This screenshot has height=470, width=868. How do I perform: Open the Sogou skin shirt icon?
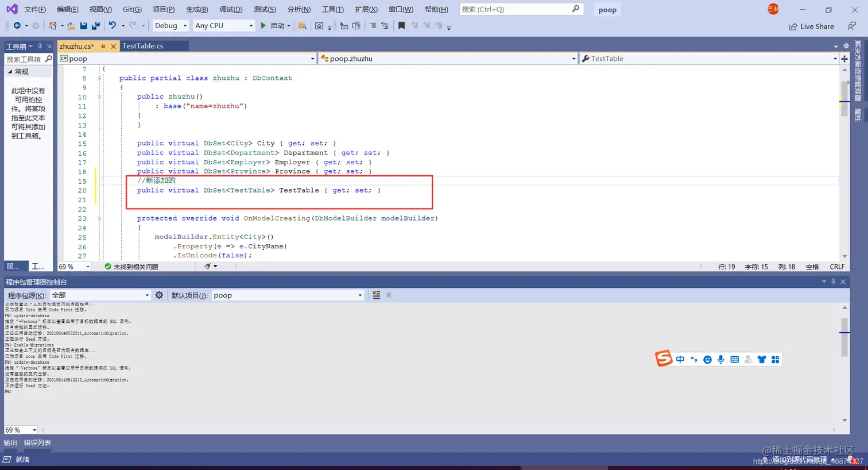pos(762,359)
